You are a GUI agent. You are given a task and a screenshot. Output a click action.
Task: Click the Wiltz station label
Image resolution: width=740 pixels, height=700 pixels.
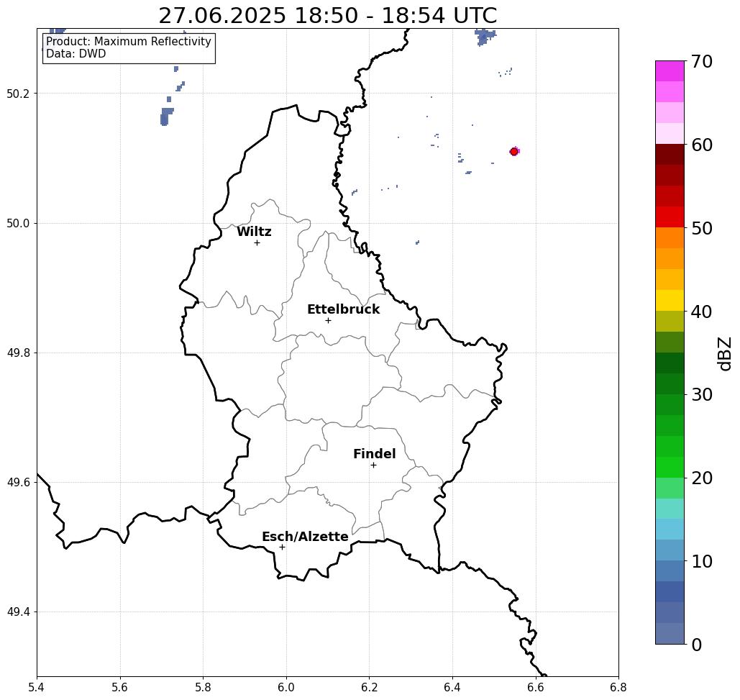click(254, 232)
